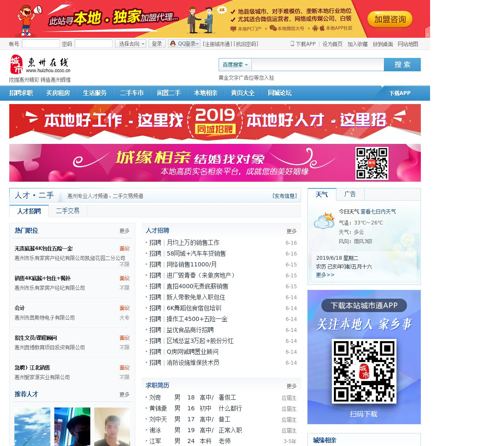Switch to the 二手交易 tab

(68, 211)
